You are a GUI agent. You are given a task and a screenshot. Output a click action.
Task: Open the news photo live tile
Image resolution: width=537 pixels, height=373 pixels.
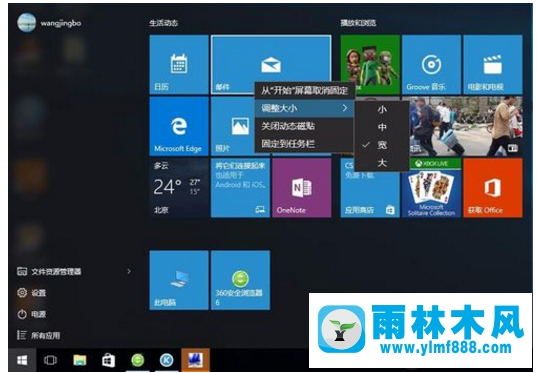coord(466,126)
